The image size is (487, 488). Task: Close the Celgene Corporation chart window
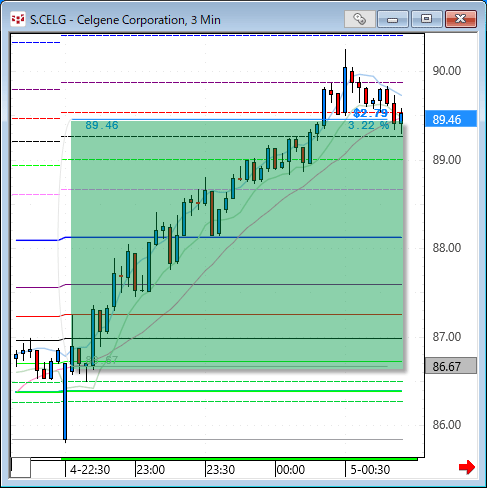coord(461,19)
